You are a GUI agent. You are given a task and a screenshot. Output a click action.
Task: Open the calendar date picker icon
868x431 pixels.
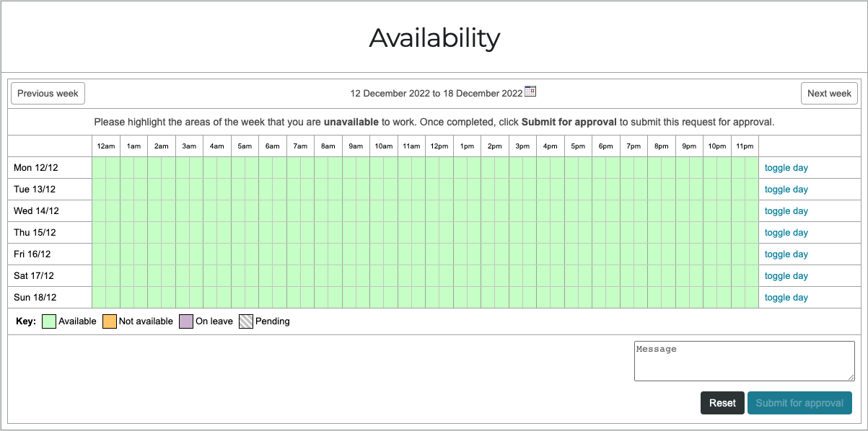pyautogui.click(x=530, y=92)
